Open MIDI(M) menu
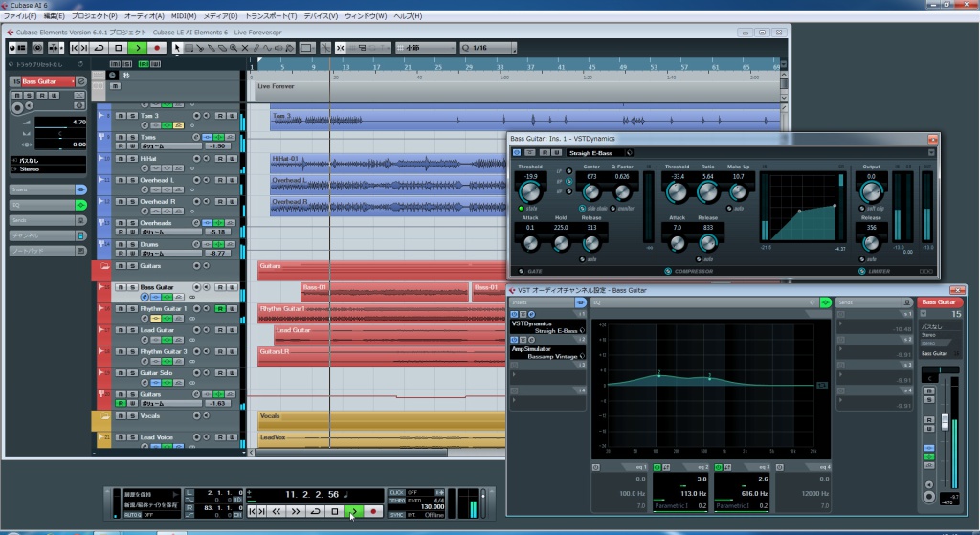Image resolution: width=980 pixels, height=535 pixels. pos(183,16)
